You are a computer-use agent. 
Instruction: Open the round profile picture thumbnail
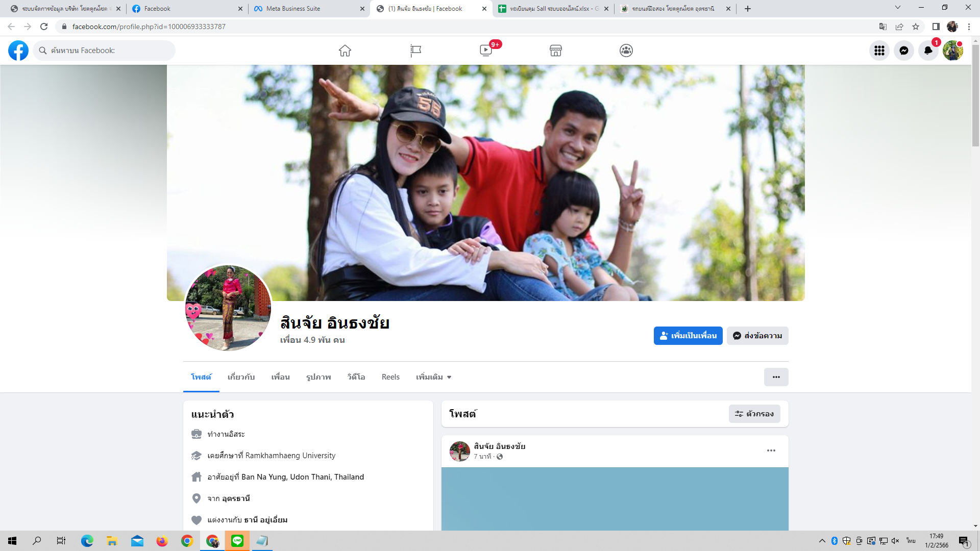(228, 308)
